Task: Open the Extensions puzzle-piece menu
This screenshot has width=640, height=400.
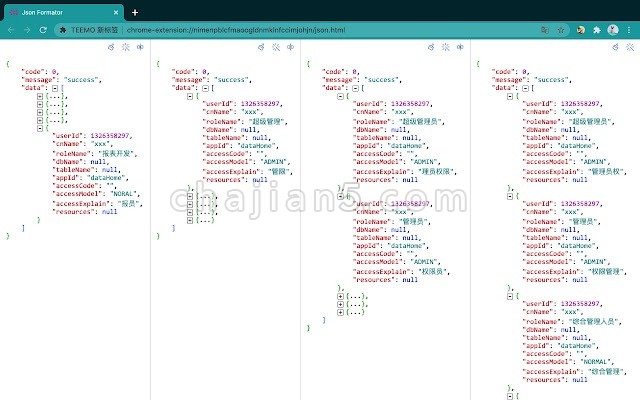Action: click(x=597, y=30)
